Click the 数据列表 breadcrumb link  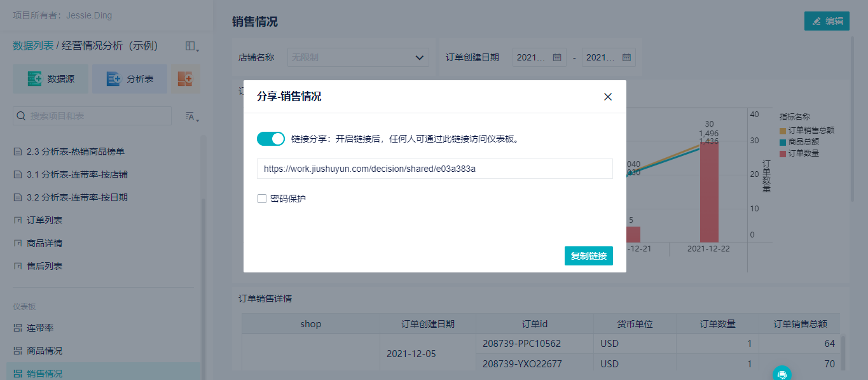click(x=33, y=46)
